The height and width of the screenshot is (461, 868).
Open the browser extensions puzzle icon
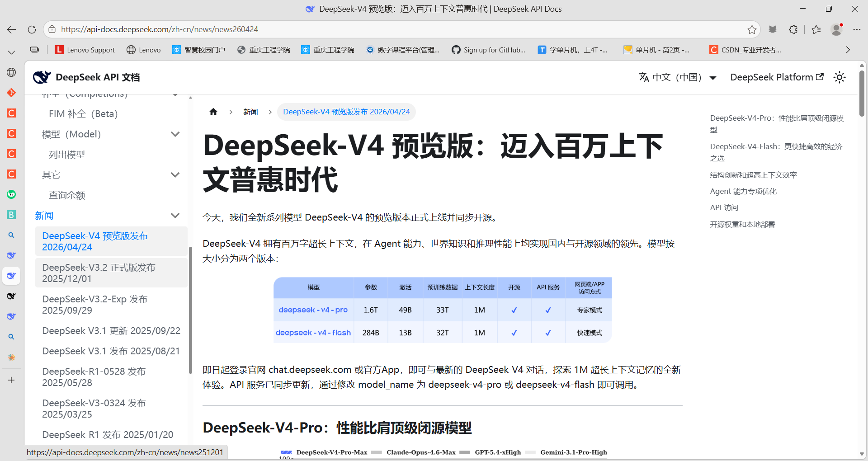793,29
